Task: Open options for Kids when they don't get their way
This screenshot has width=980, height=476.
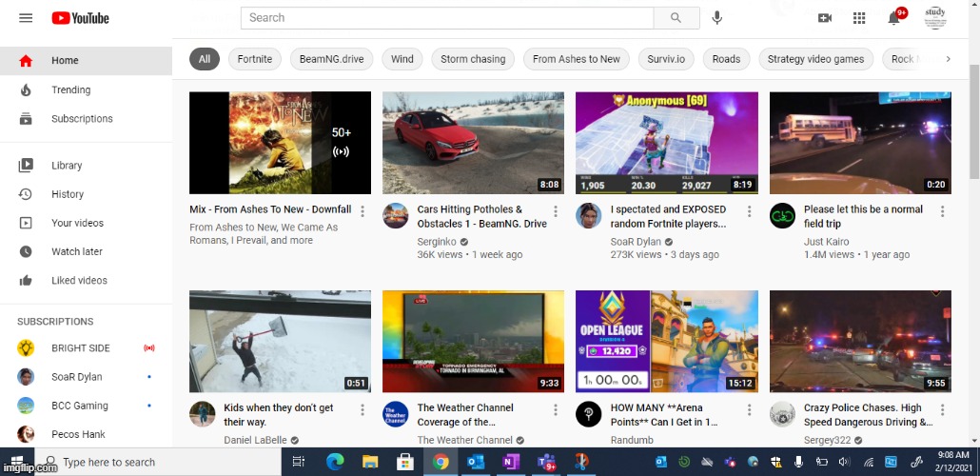Action: pos(363,409)
